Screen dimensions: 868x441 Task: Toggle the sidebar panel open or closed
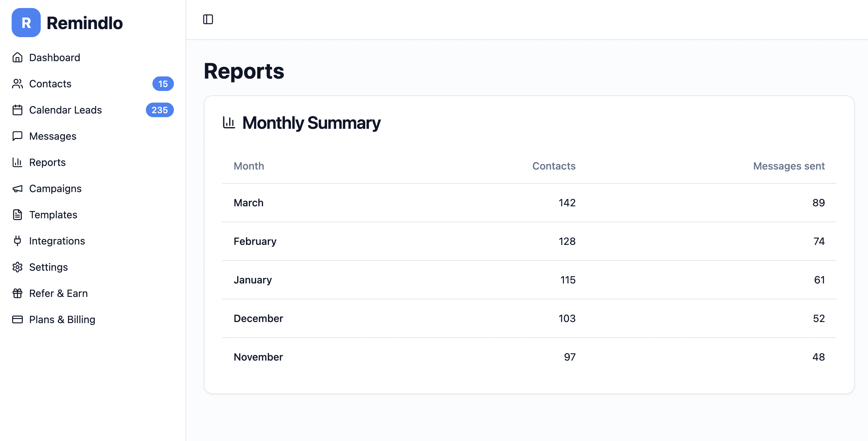pos(208,20)
